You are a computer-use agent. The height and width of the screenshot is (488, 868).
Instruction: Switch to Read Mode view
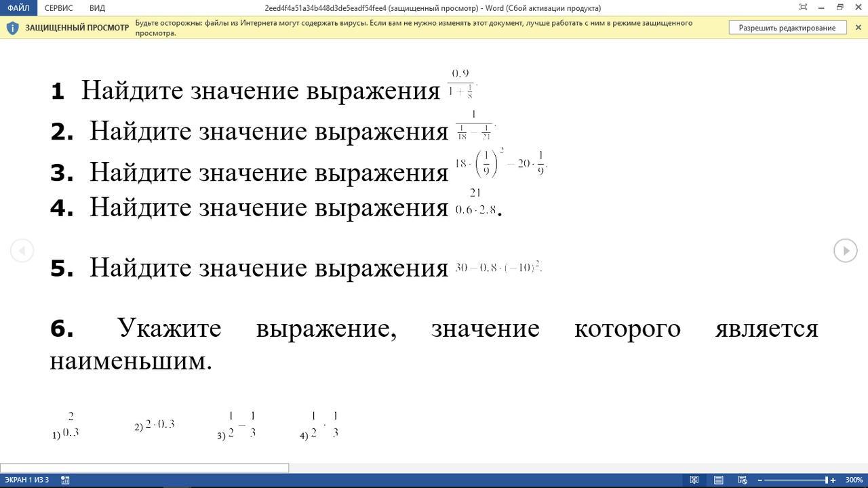[x=694, y=480]
